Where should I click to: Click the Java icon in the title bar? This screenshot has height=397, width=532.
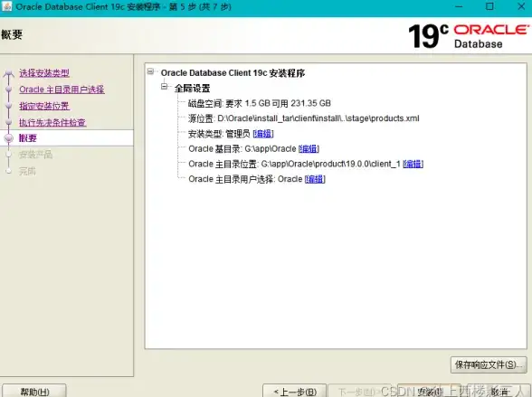(x=6, y=6)
